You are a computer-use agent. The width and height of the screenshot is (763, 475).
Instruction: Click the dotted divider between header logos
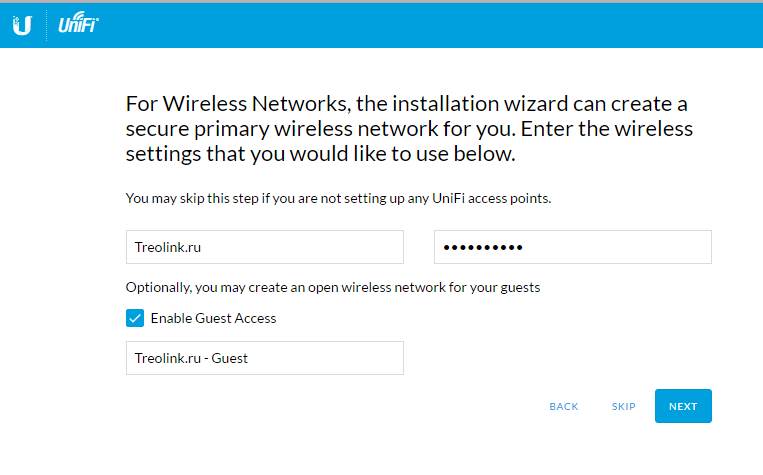click(x=46, y=25)
